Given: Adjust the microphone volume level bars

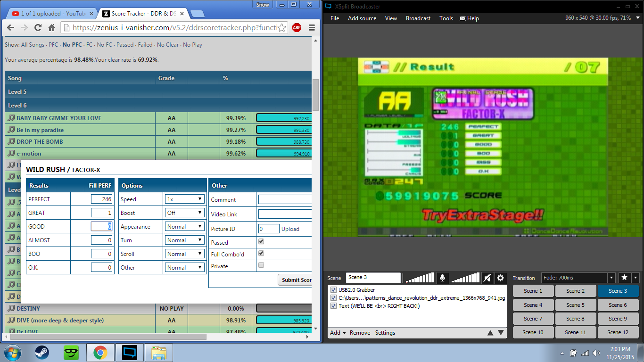Looking at the screenshot, I should [419, 278].
